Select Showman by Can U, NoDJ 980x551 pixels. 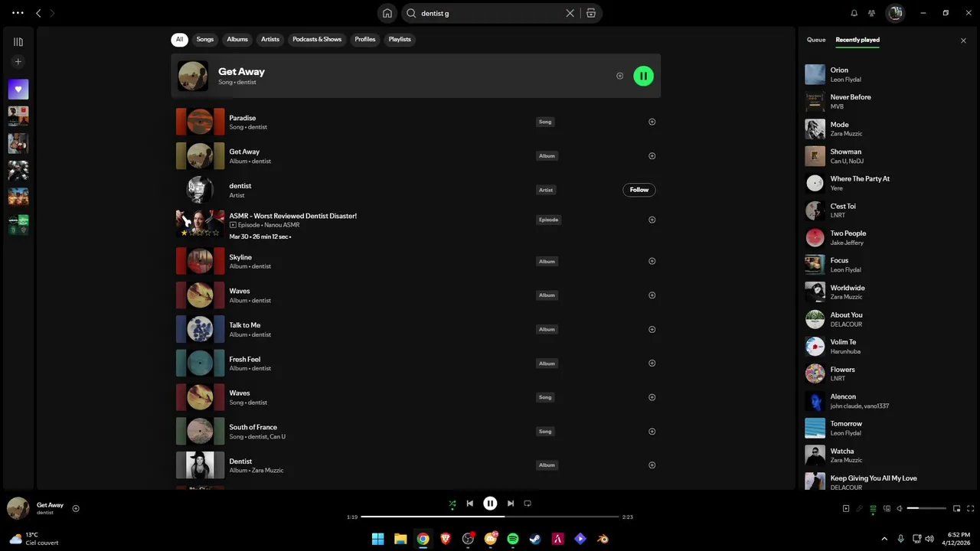click(x=884, y=156)
